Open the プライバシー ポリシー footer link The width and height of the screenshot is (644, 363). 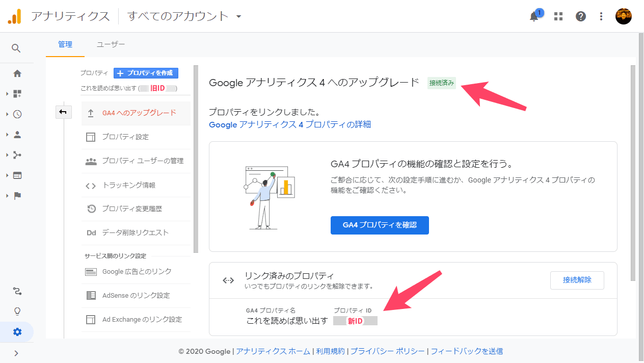point(387,351)
